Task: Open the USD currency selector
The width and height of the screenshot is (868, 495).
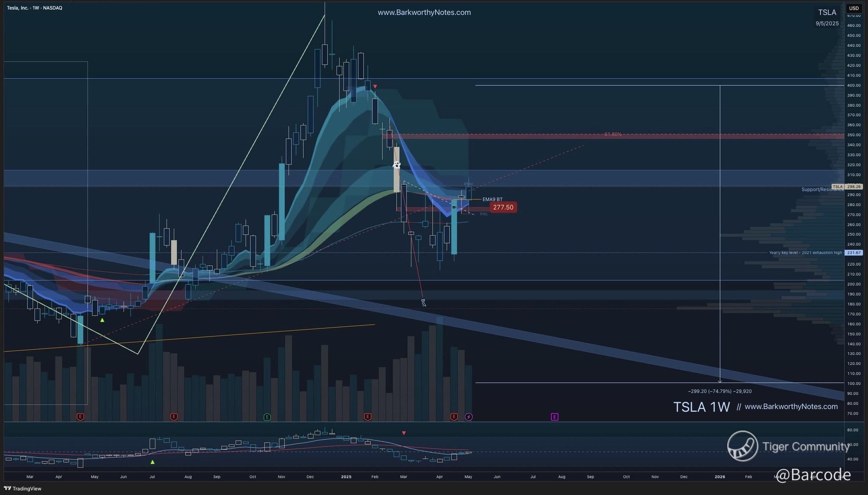Action: click(854, 8)
